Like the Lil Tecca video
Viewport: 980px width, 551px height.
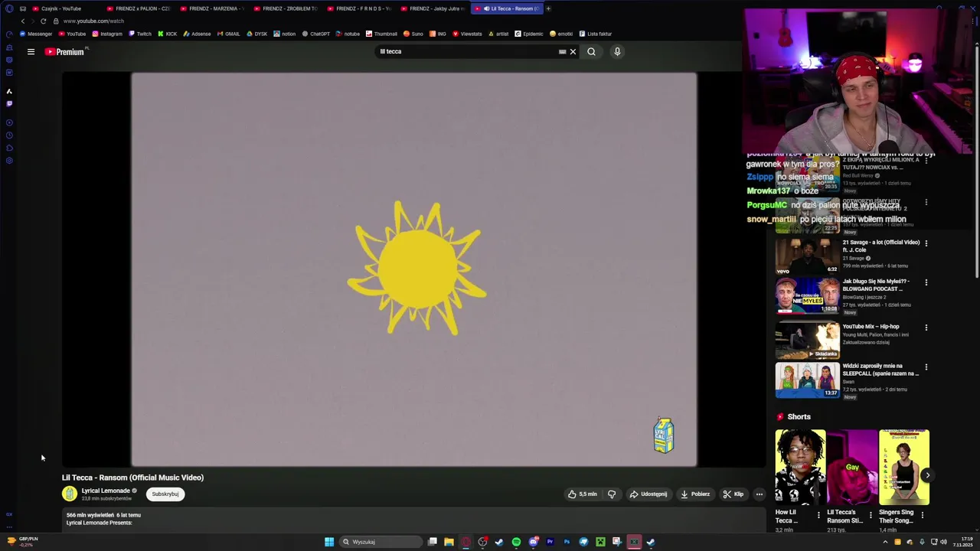pyautogui.click(x=583, y=494)
